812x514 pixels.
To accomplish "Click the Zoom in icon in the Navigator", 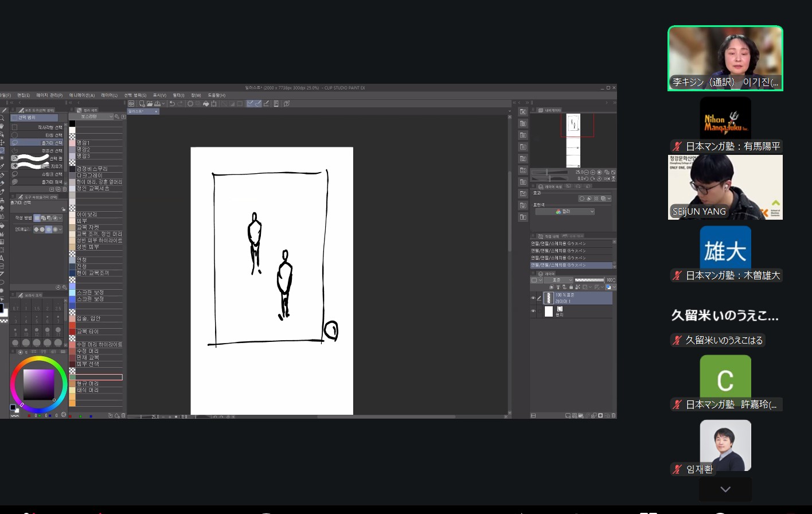I will (592, 172).
